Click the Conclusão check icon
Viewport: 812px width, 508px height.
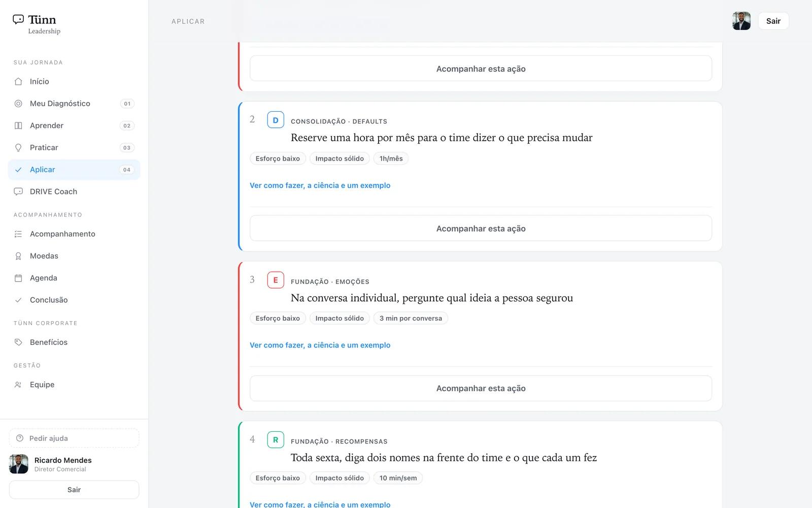[18, 300]
